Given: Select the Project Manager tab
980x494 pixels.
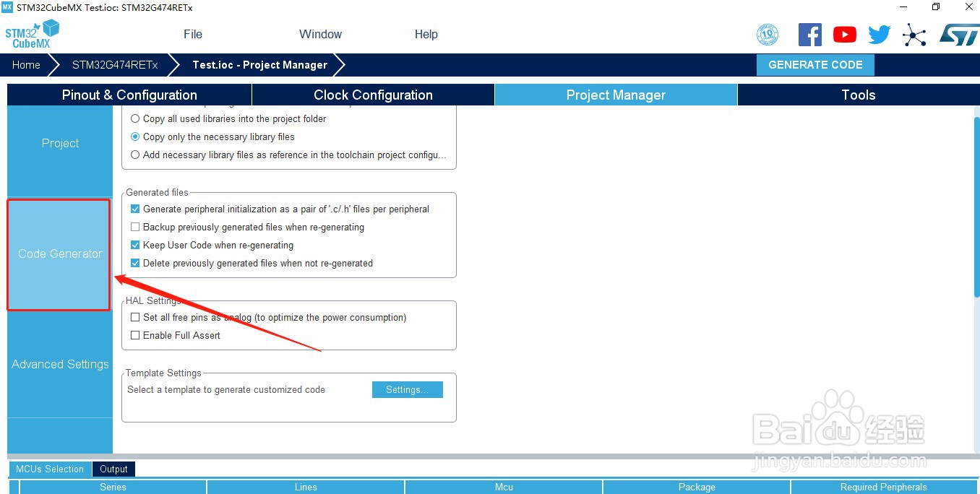Looking at the screenshot, I should click(x=616, y=95).
